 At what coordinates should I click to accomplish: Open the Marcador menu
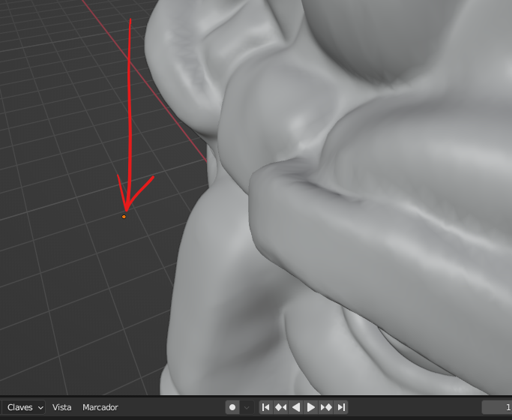[100, 407]
